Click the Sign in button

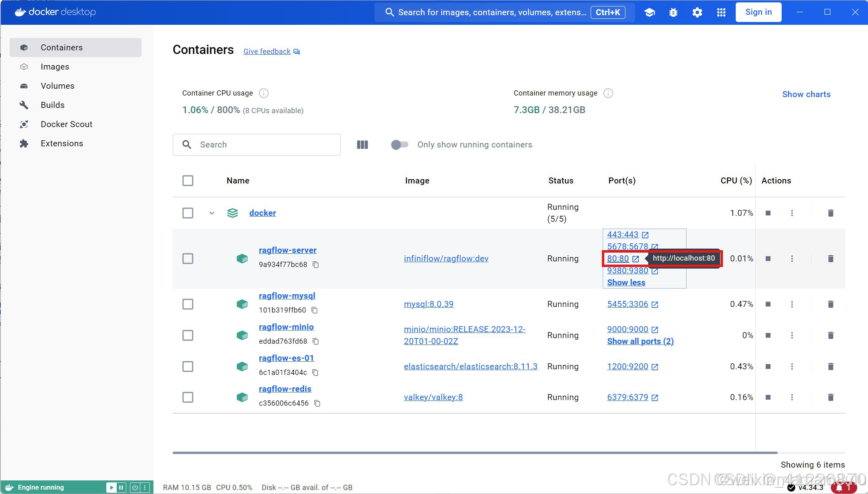[758, 12]
